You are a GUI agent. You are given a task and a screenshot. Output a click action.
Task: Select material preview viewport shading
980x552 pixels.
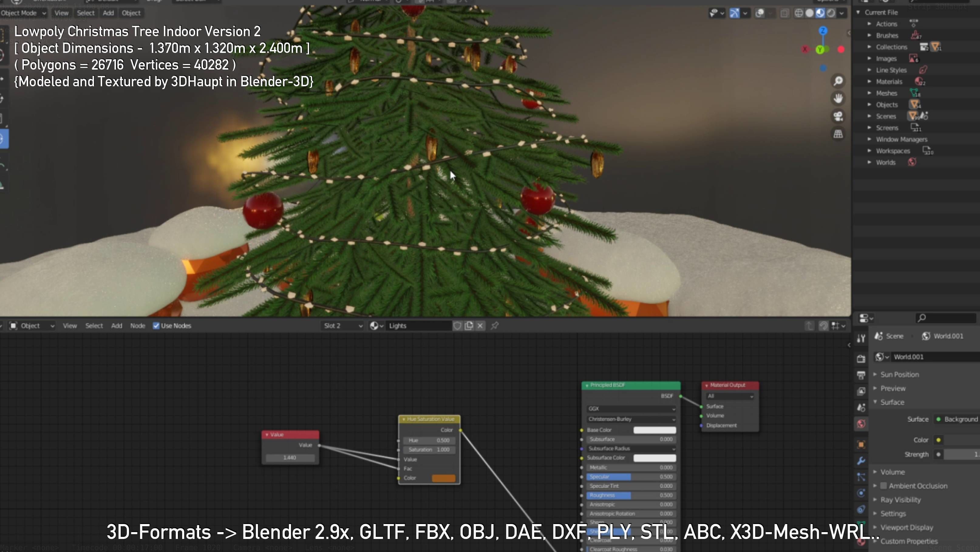820,13
